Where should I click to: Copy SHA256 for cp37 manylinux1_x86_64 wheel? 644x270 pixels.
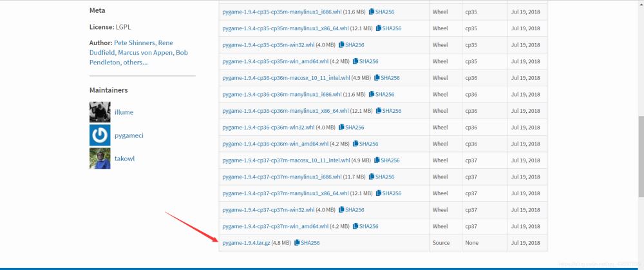(x=388, y=193)
